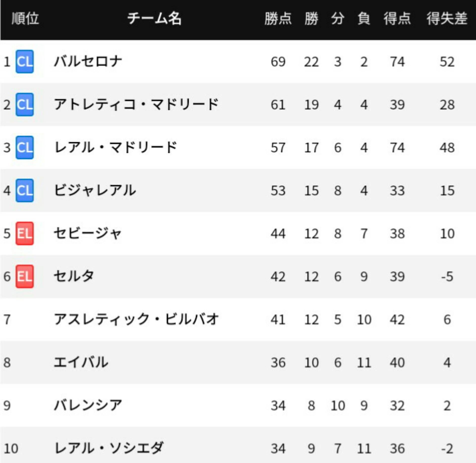
Task: Select the 順位 column header
Action: pos(25,19)
